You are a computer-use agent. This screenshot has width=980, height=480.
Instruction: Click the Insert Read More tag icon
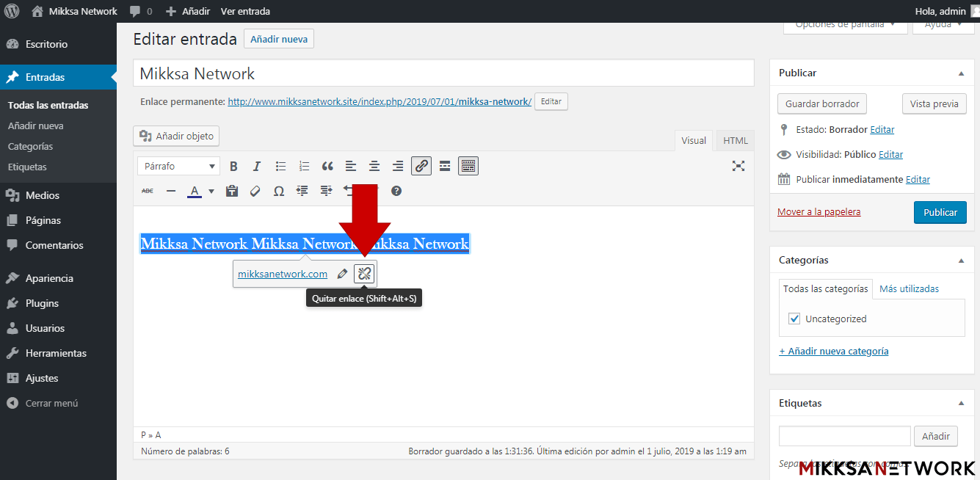click(445, 167)
